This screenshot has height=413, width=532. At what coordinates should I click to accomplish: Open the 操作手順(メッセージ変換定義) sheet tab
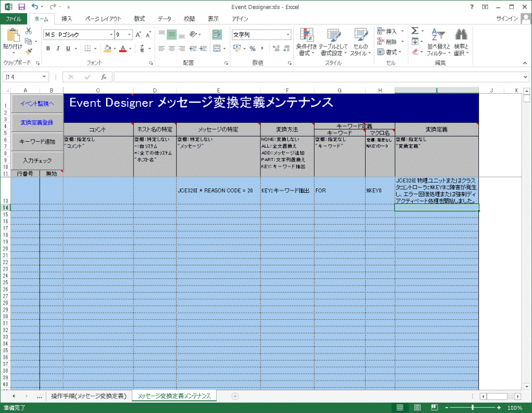89,396
